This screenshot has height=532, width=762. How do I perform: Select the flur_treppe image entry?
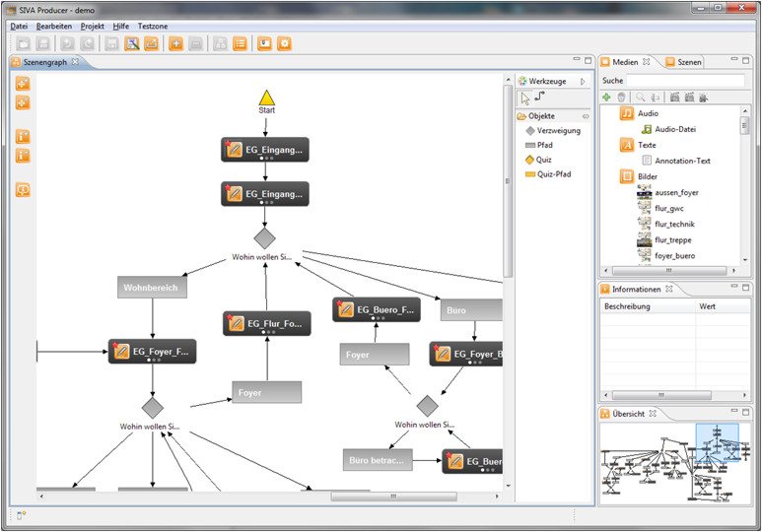click(674, 239)
